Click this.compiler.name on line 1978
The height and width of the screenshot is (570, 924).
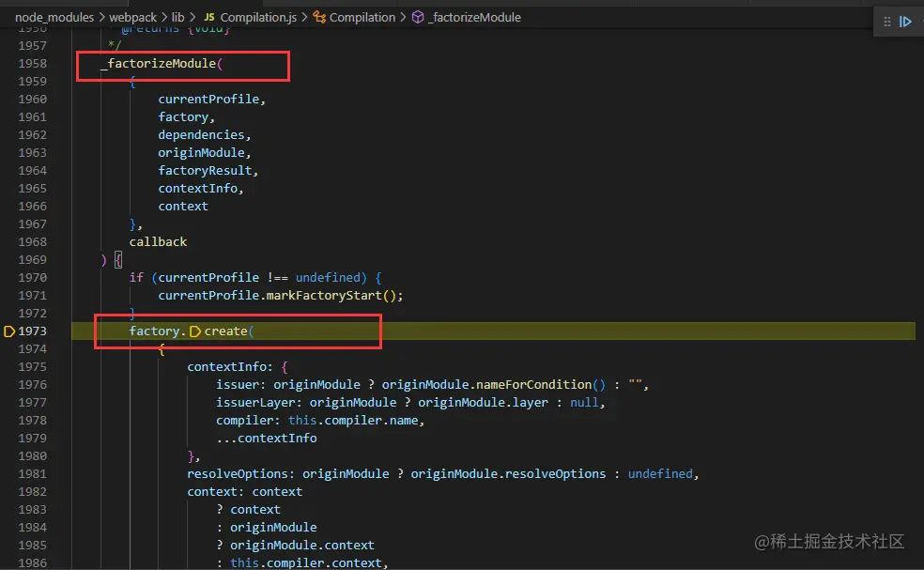click(x=352, y=421)
